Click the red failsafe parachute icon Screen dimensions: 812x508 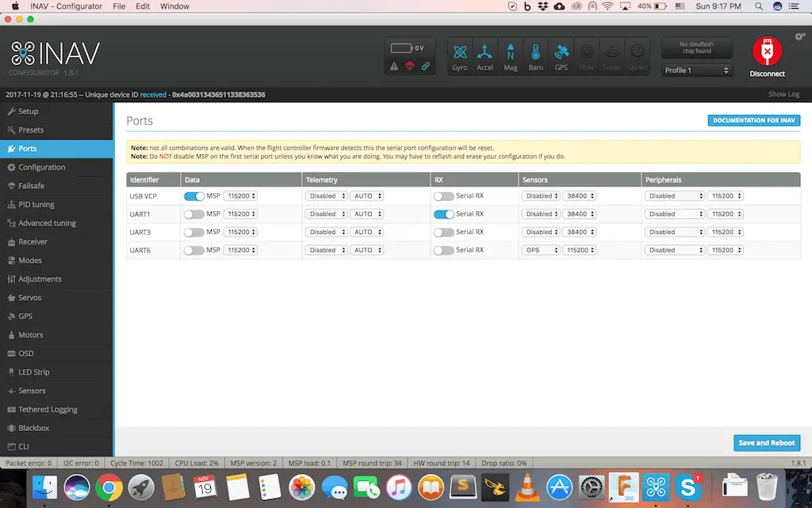410,66
